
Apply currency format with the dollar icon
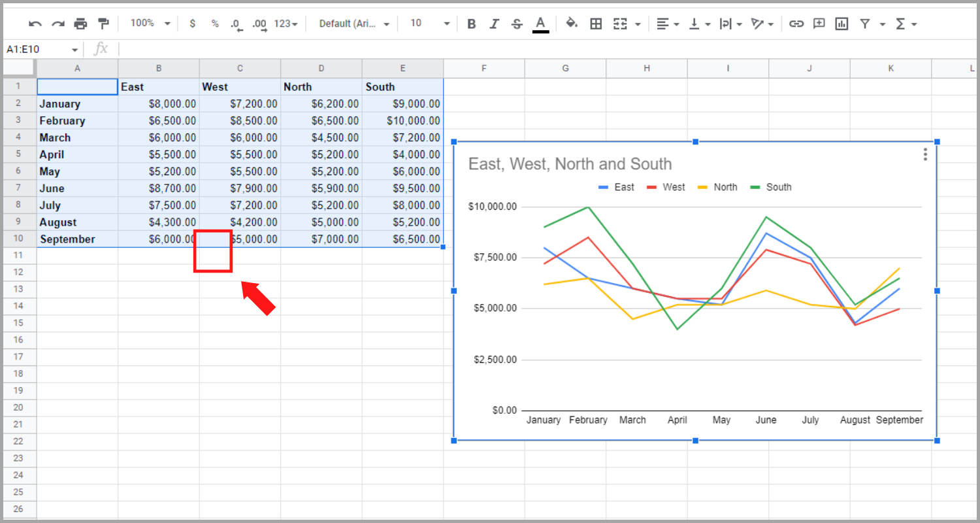point(192,23)
